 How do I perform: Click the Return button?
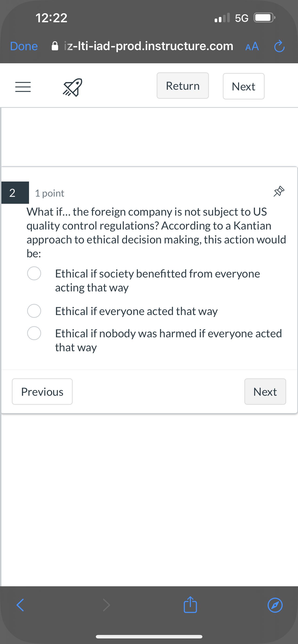pos(183,86)
